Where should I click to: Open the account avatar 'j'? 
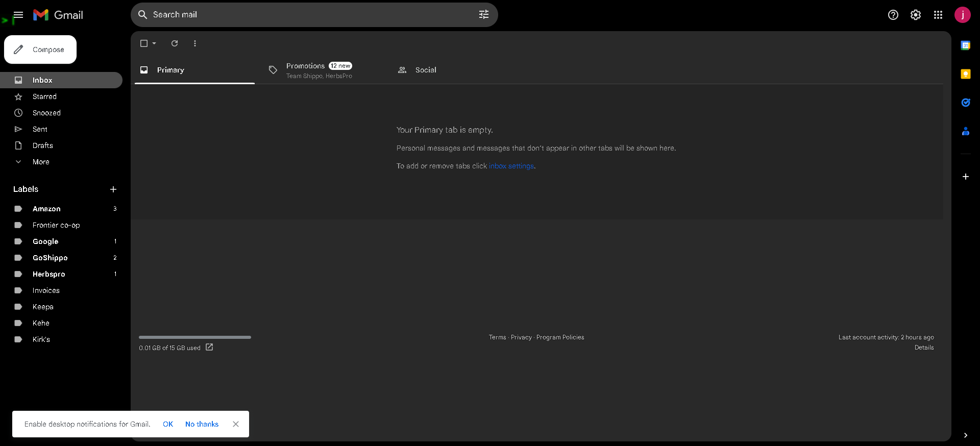pos(963,15)
